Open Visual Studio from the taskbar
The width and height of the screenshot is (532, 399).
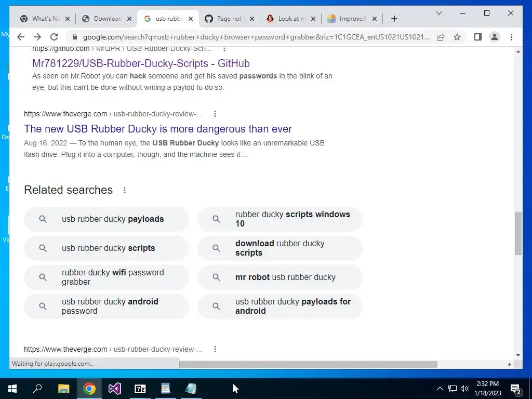pyautogui.click(x=115, y=389)
